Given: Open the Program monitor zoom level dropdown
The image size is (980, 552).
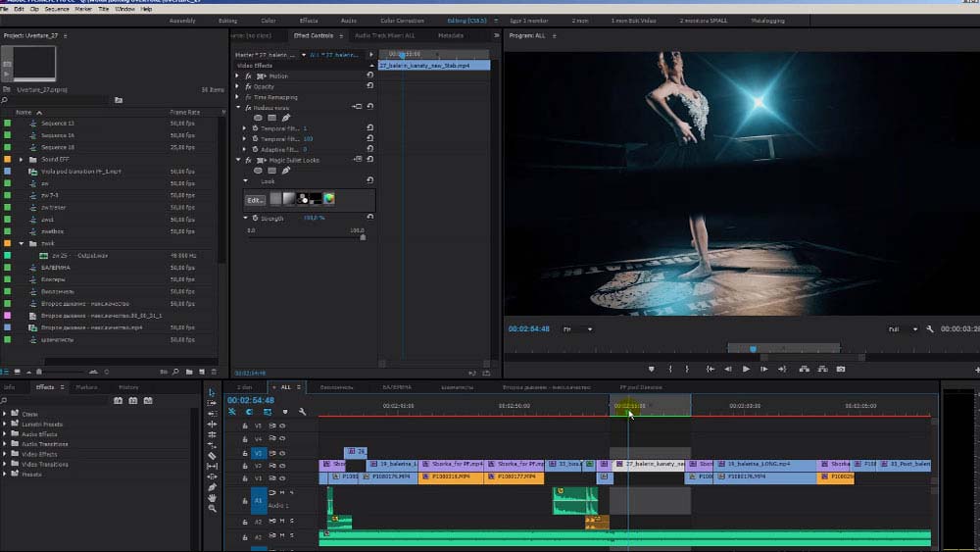Looking at the screenshot, I should coord(578,328).
